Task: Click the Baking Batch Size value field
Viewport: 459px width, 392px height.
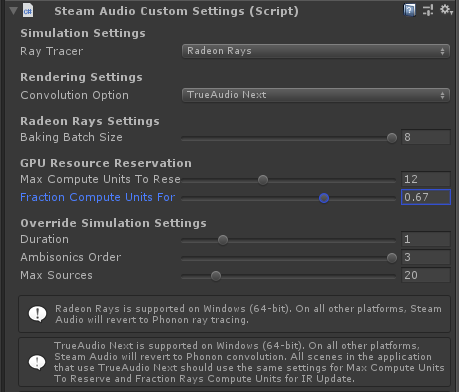Action: pyautogui.click(x=426, y=137)
